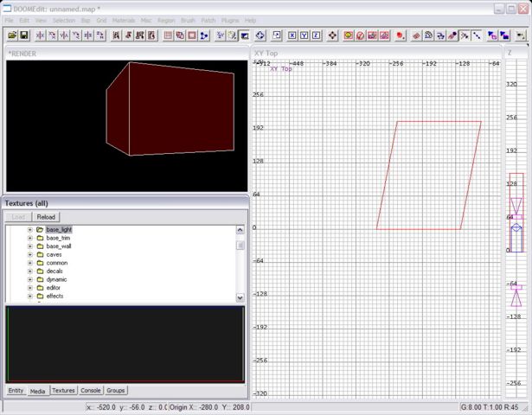This screenshot has height=415, width=532.
Task: Expand the base_wall folder node
Action: [x=30, y=246]
